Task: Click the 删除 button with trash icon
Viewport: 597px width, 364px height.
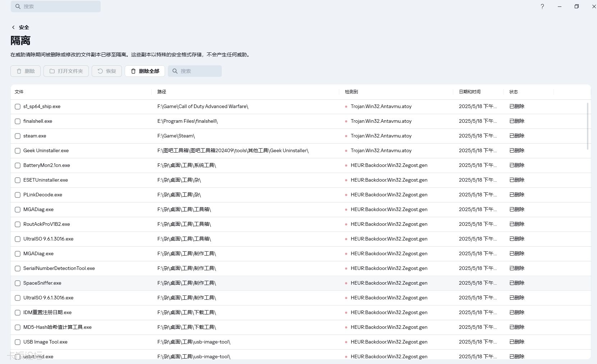Action: (26, 71)
